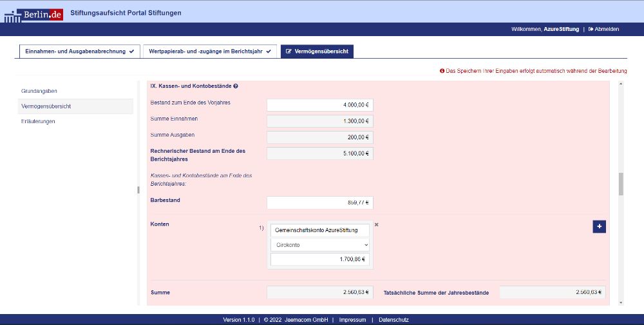Viewport: 644px width, 325px height.
Task: Switch to Einnahmen- und Ausgabenabrechnung tab
Action: [79, 51]
